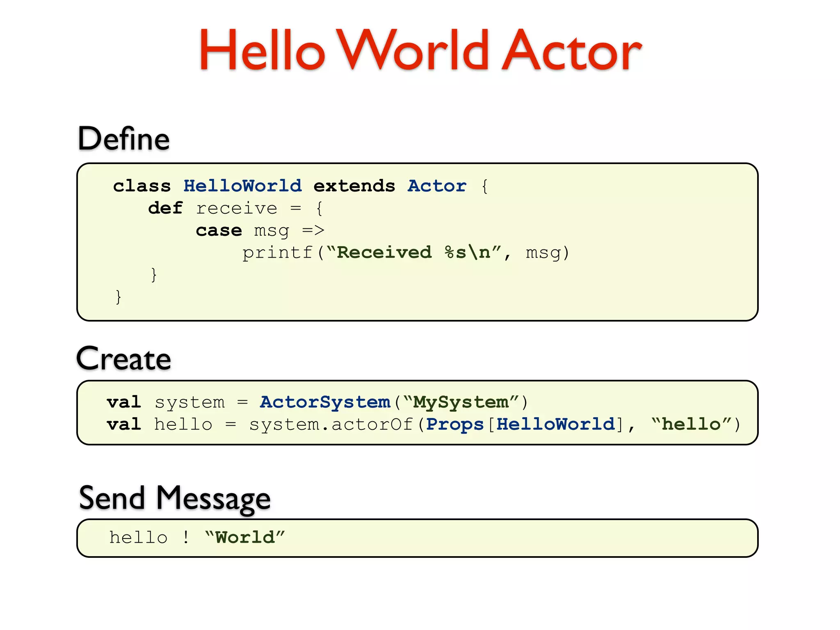Select the 'Define' section heading
The width and height of the screenshot is (840, 630).
[123, 139]
